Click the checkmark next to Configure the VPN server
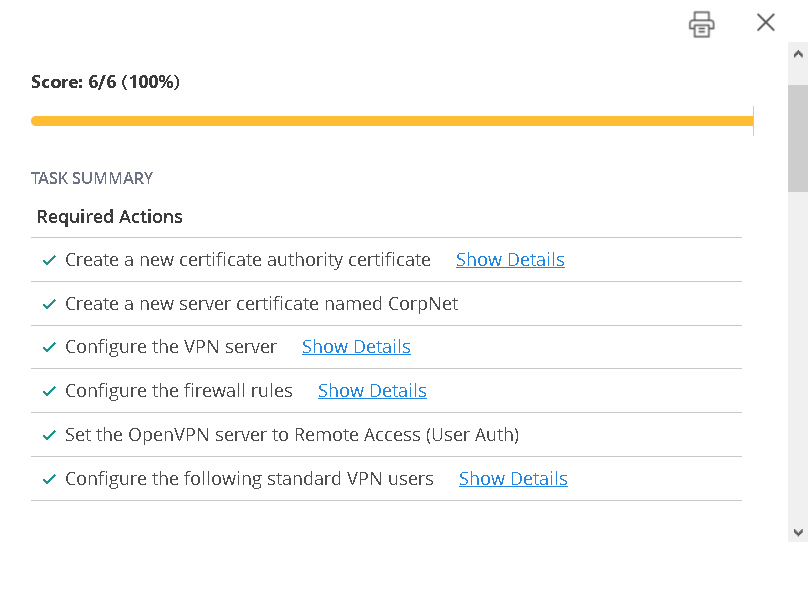 point(49,348)
